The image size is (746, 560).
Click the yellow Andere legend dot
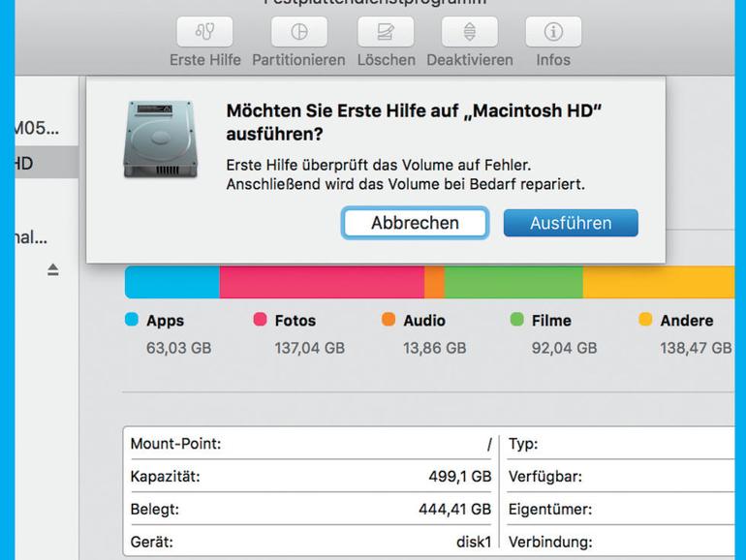pyautogui.click(x=645, y=320)
